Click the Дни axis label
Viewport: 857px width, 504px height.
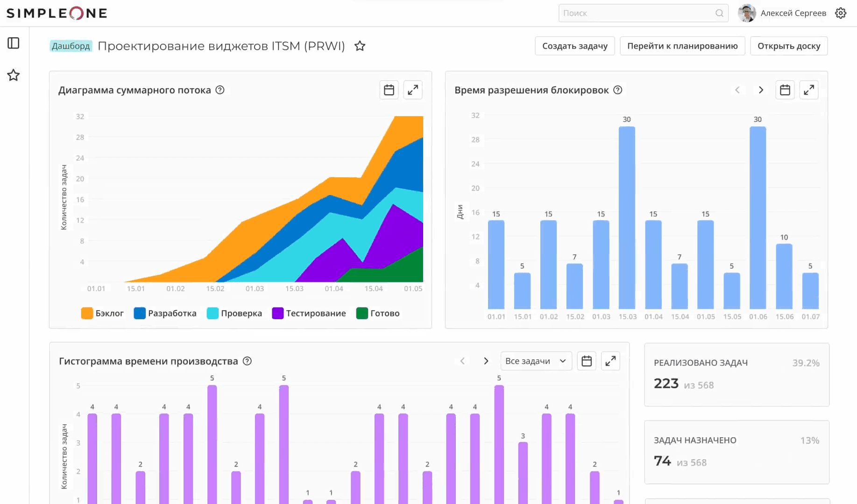[x=460, y=212]
